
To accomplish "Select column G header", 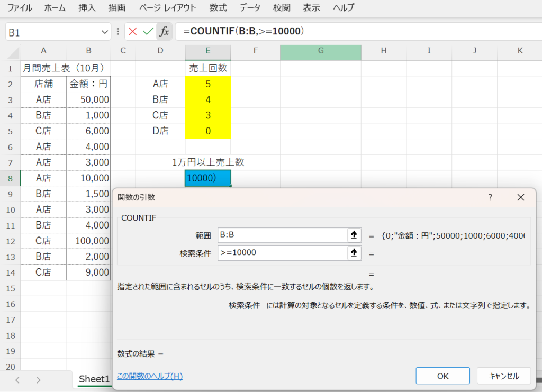I will [320, 51].
